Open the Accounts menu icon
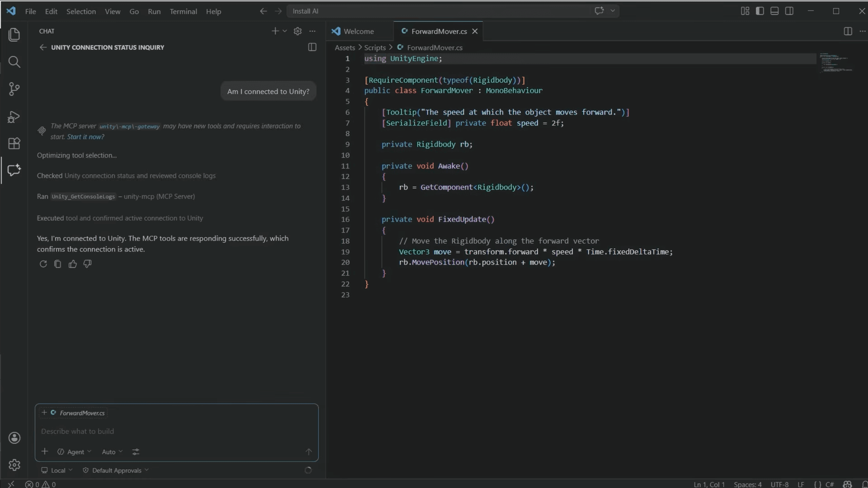The image size is (868, 488). click(14, 438)
